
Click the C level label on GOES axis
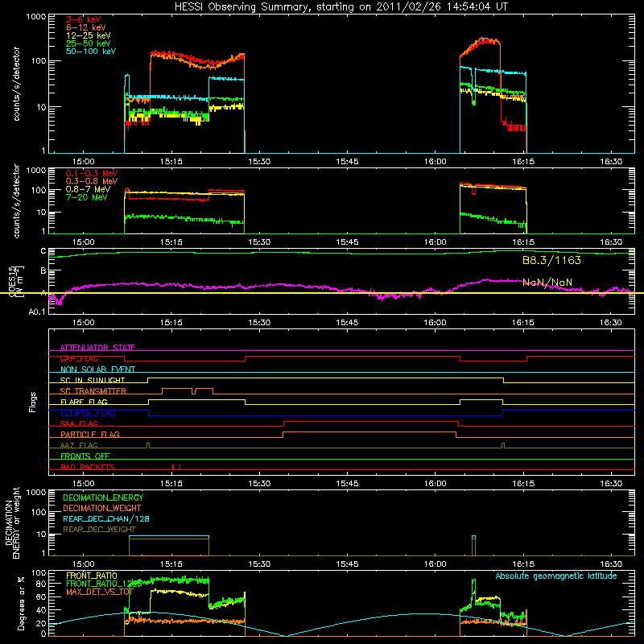click(43, 251)
